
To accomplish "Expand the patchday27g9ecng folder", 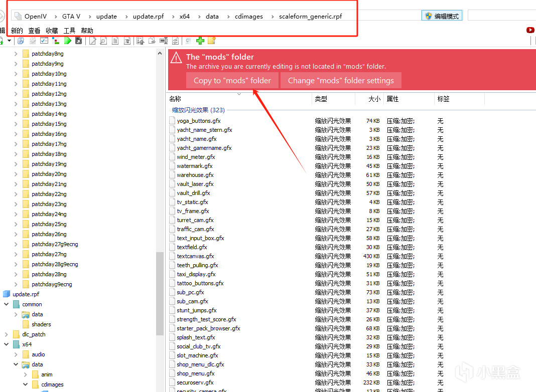I will tap(16, 244).
